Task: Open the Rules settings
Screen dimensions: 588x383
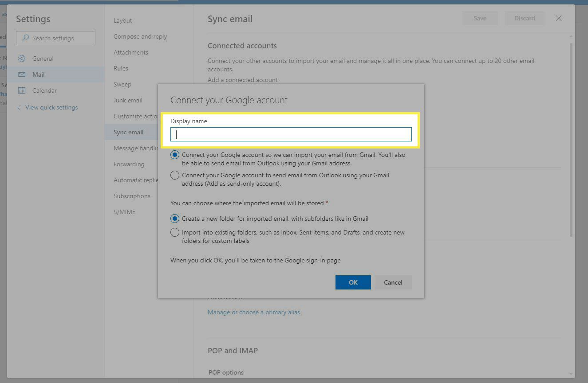Action: pos(121,68)
